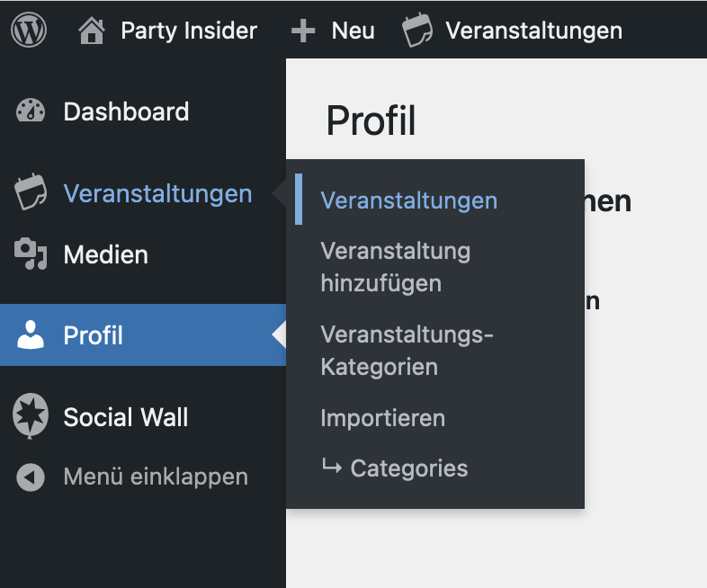
Task: Click the plus icon next to Neu
Action: 303,31
